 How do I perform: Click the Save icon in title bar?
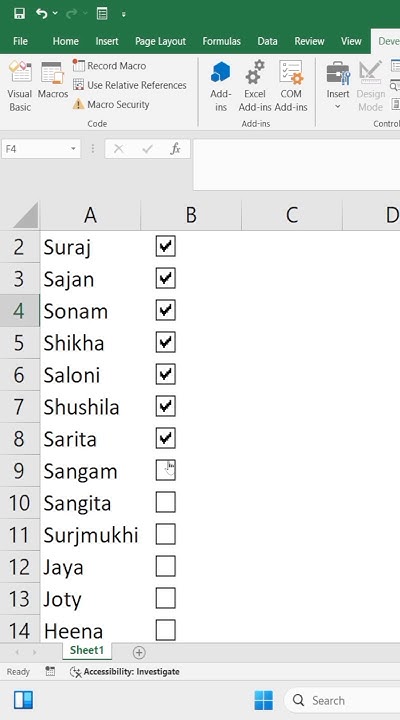[19, 14]
